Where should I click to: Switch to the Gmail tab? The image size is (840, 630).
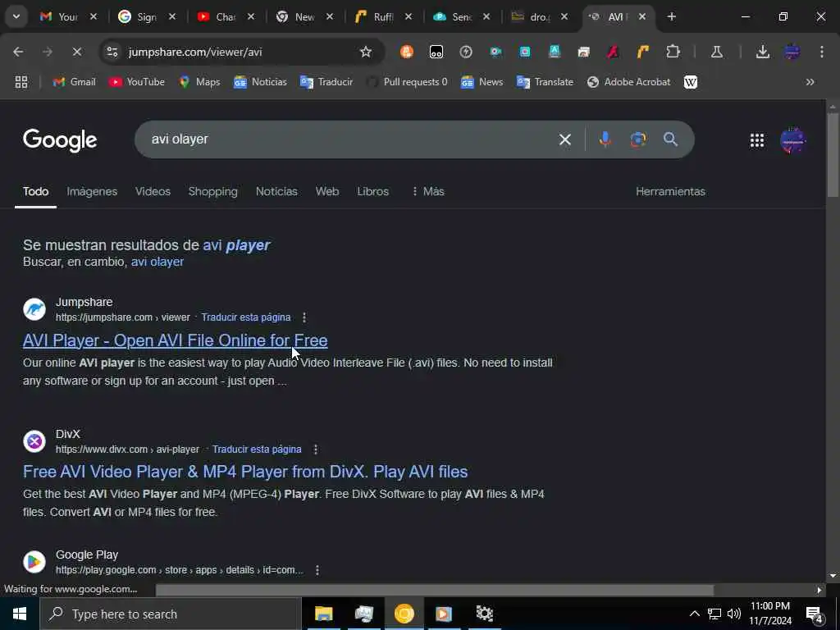67,16
